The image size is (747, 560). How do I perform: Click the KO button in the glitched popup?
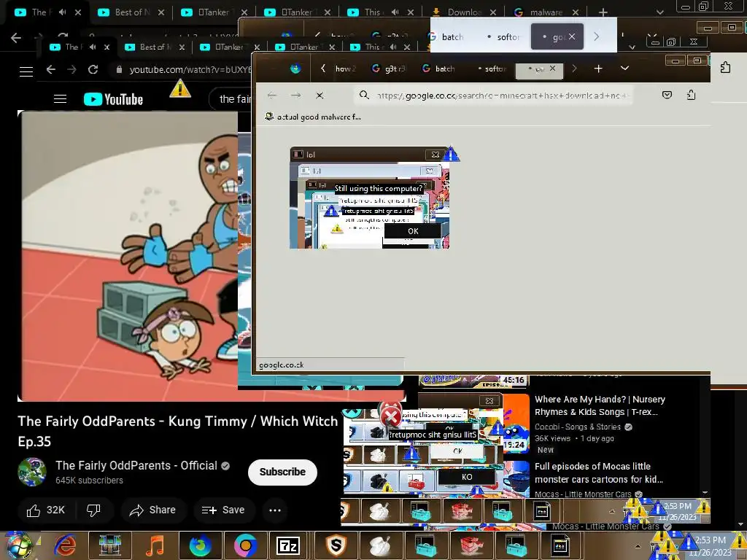click(x=466, y=477)
